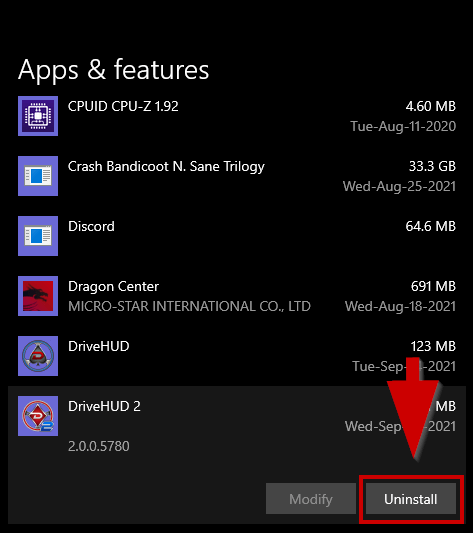The height and width of the screenshot is (533, 473).
Task: Click the DriveHUD 2 app title
Action: coord(104,406)
